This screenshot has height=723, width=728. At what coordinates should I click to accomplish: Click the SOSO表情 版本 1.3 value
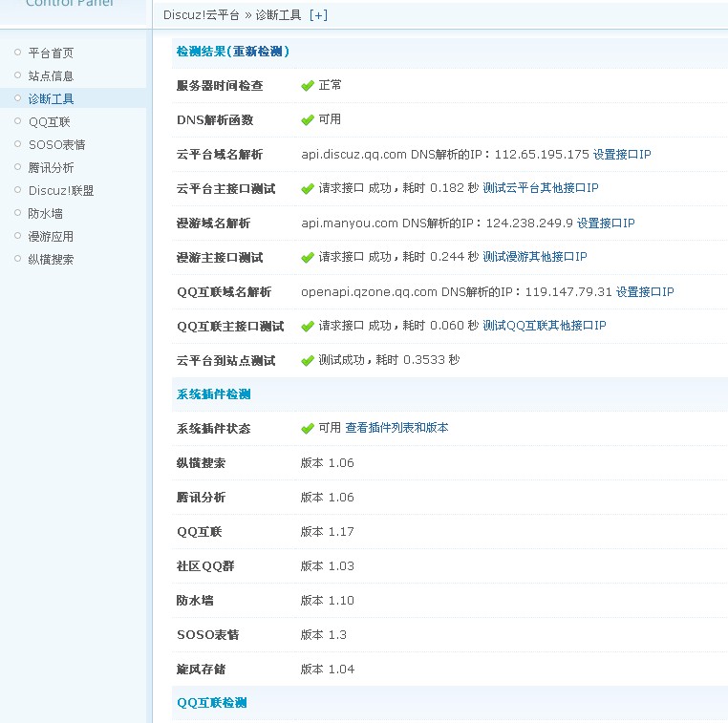pyautogui.click(x=324, y=634)
